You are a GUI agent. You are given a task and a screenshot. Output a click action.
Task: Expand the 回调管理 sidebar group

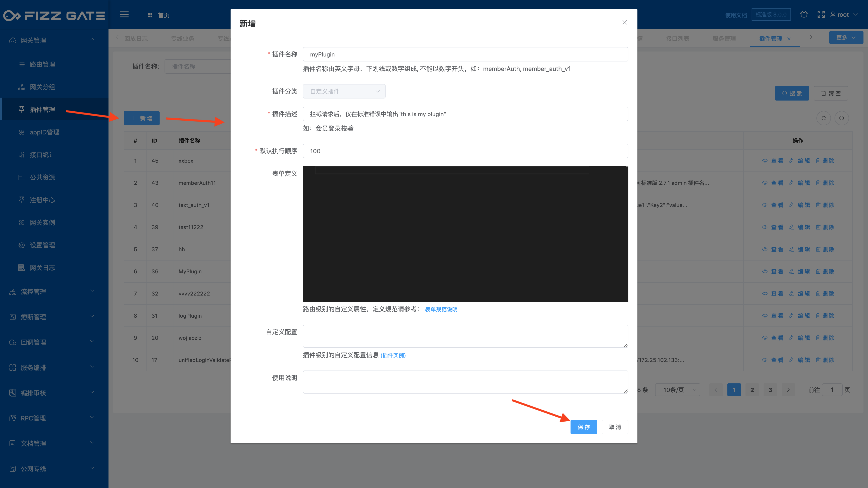[x=54, y=342]
